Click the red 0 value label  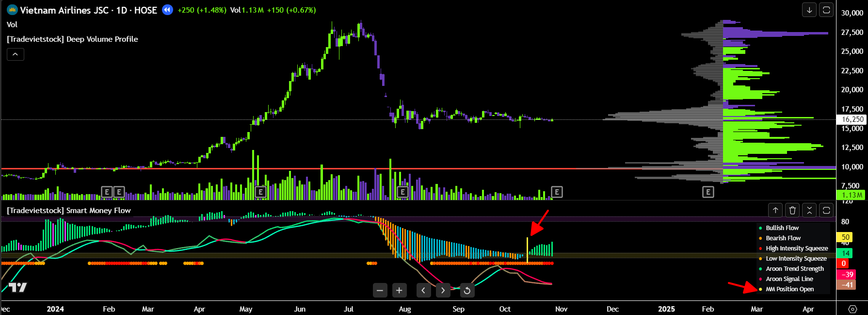coord(843,264)
